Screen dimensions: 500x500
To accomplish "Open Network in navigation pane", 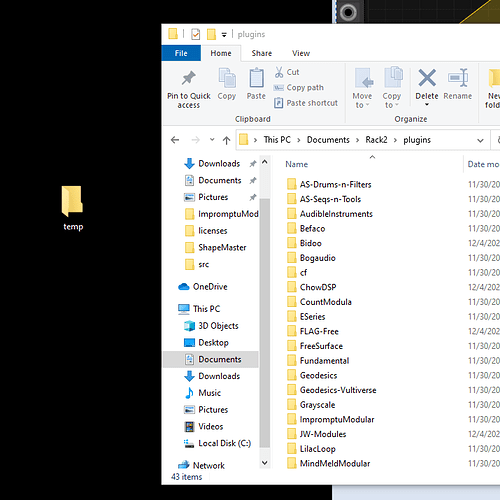I will [x=201, y=465].
